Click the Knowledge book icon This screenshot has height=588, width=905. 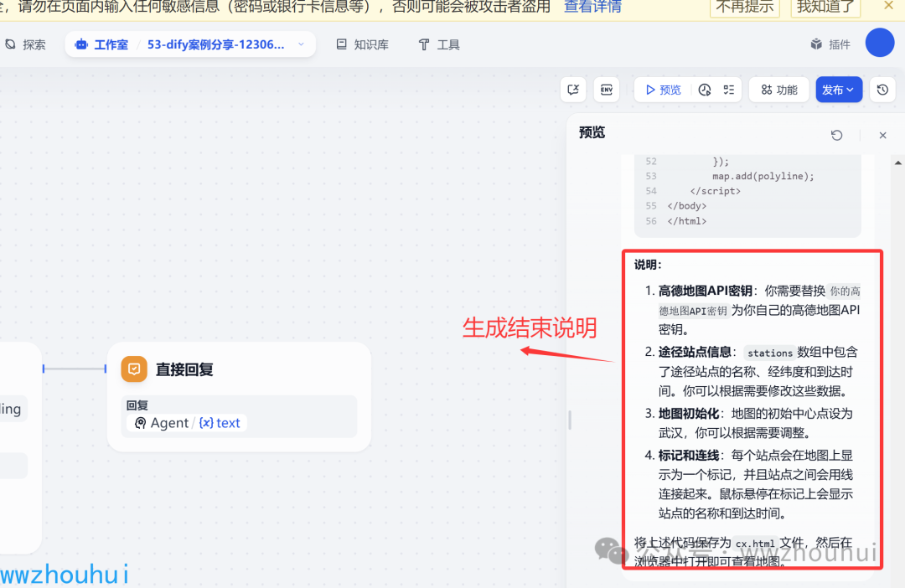(342, 44)
